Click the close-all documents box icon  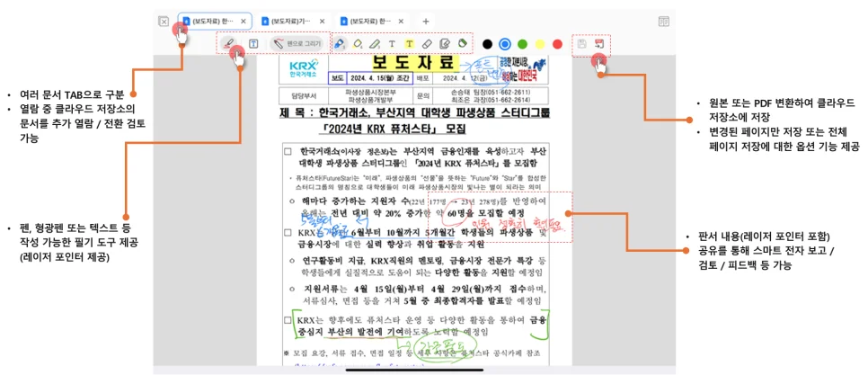(x=164, y=22)
